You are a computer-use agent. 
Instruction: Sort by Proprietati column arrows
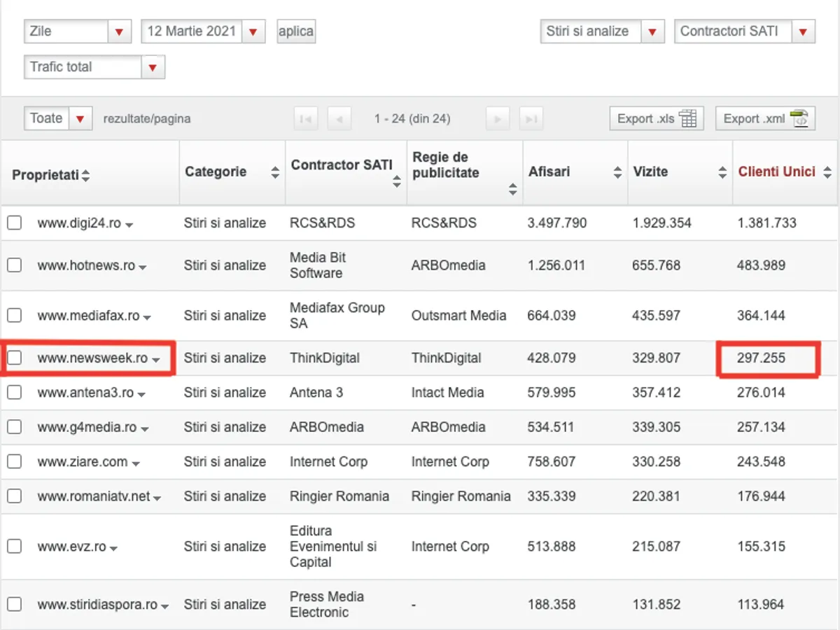(x=85, y=176)
